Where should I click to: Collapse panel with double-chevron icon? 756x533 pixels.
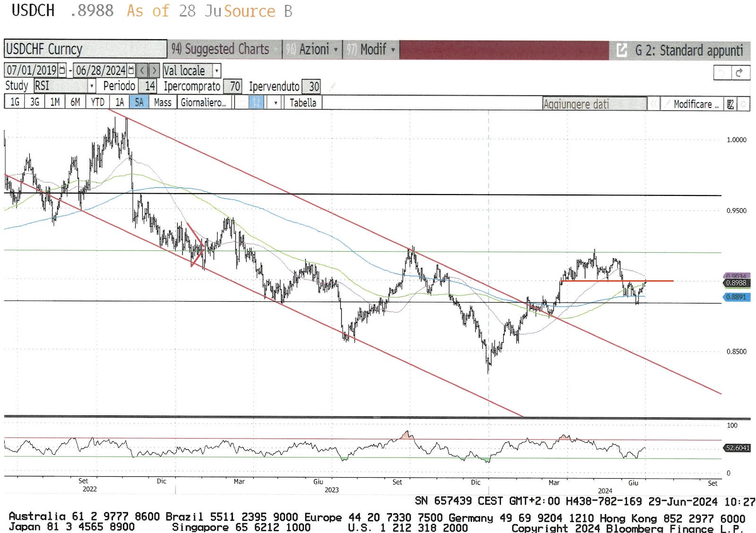[x=653, y=104]
